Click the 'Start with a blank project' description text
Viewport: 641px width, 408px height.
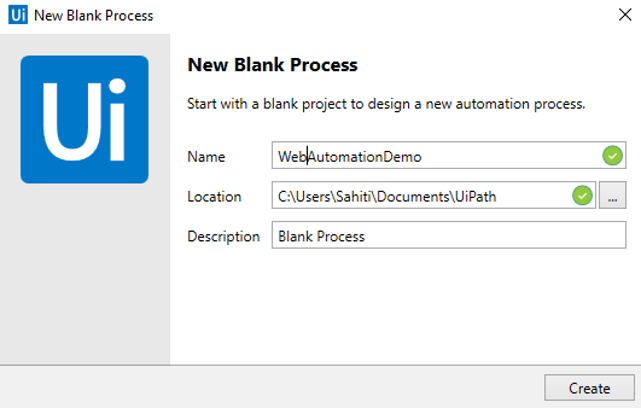(x=386, y=104)
